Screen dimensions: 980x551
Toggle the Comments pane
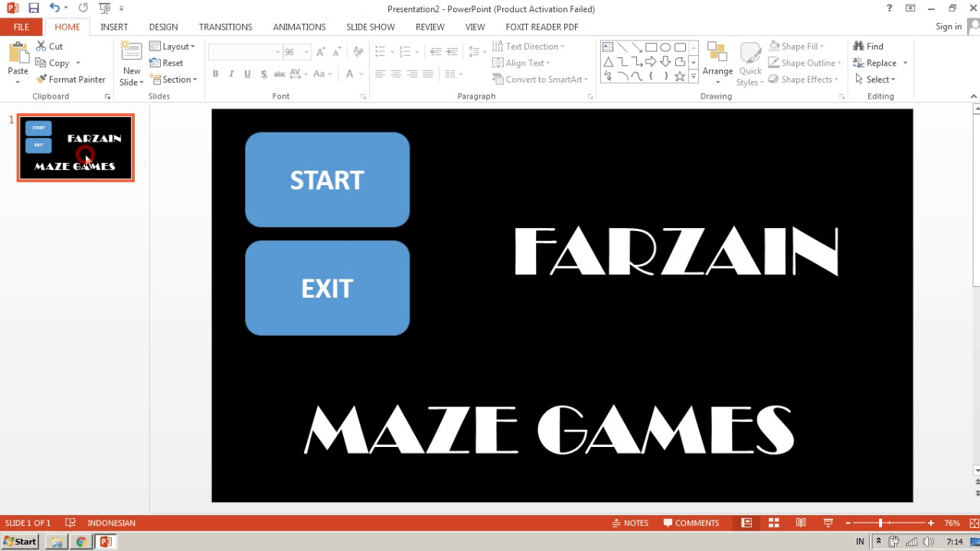pyautogui.click(x=691, y=523)
